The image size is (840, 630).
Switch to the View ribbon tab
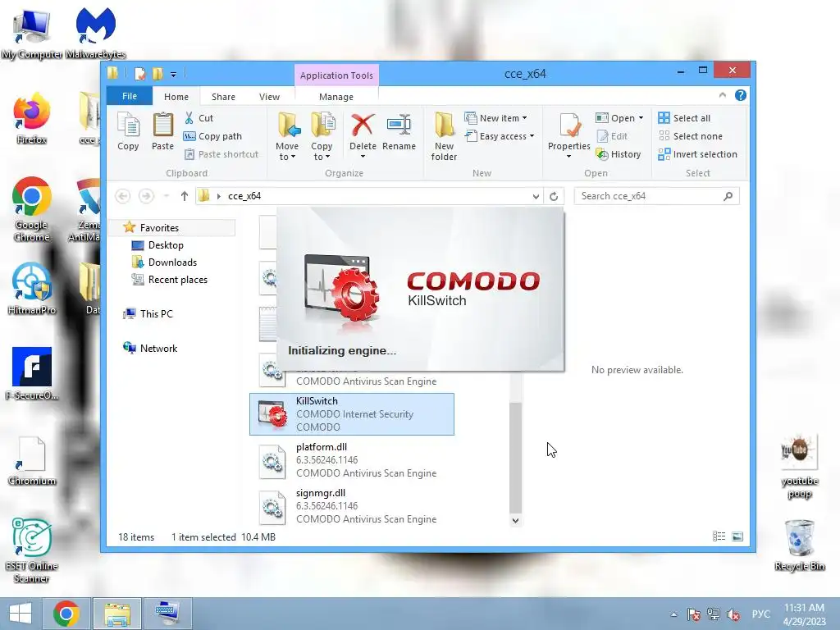(x=269, y=97)
